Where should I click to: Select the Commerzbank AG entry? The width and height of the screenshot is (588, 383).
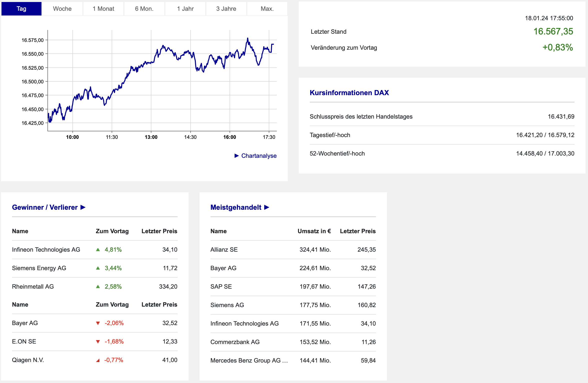[x=235, y=342]
